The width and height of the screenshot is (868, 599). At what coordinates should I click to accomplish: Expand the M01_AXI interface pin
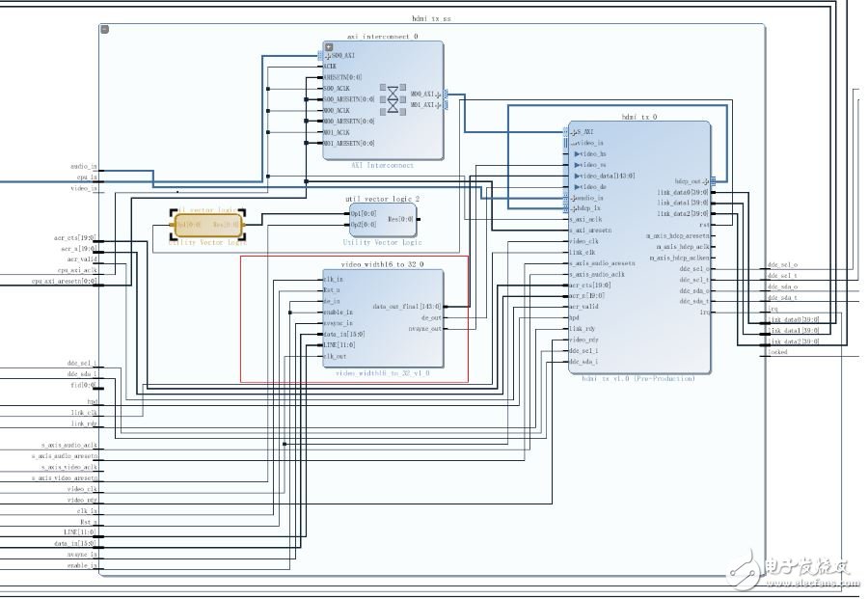(439, 104)
